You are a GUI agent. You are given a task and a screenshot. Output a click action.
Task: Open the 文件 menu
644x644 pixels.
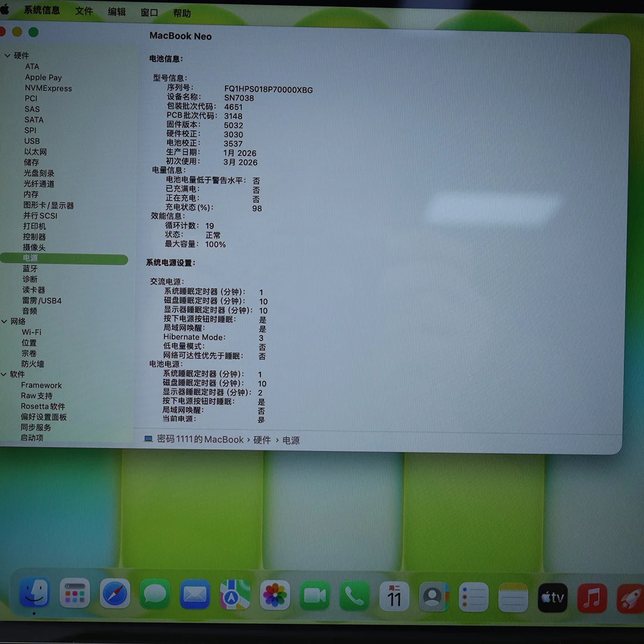(84, 11)
